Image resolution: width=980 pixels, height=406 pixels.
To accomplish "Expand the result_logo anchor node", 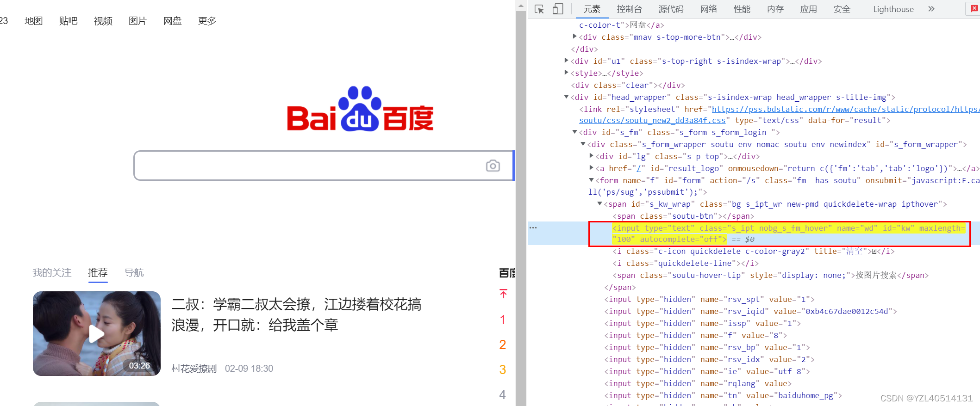I will 591,168.
